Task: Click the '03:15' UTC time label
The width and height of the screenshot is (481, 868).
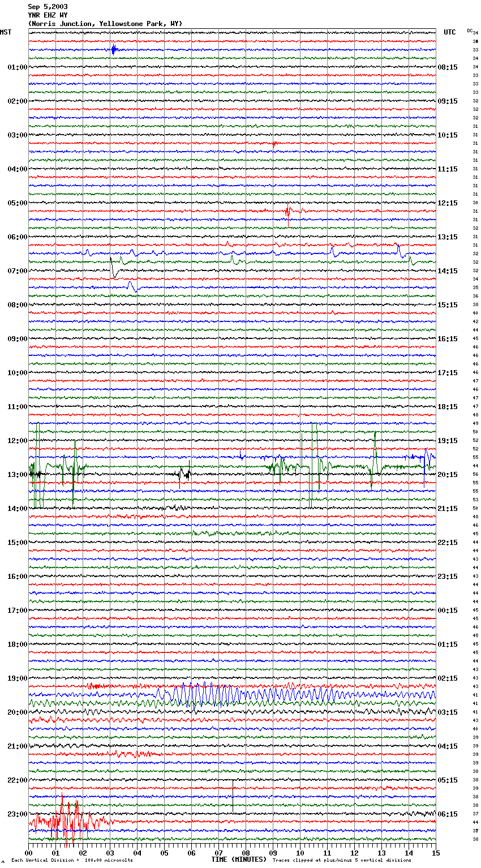Action: (448, 712)
